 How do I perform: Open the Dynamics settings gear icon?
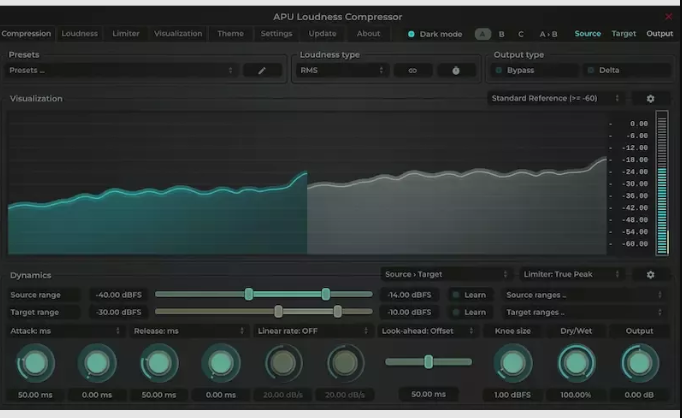coord(651,274)
